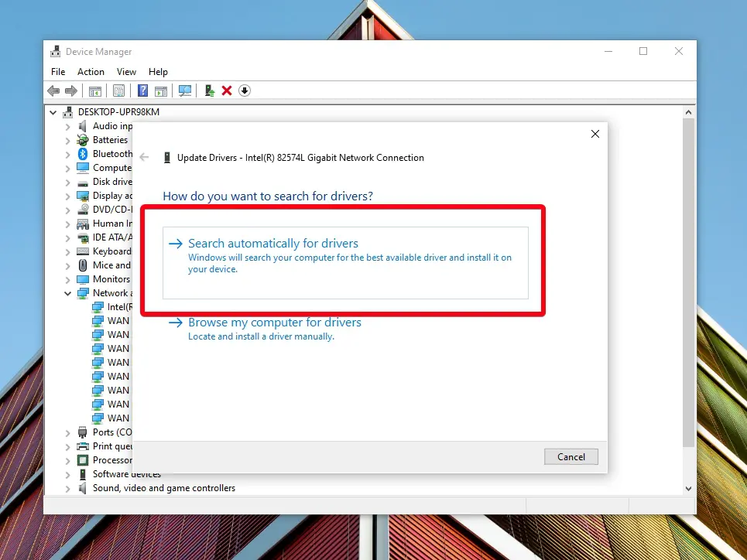Screen dimensions: 747x560
Task: Choose Search automatically for drivers
Action: pyautogui.click(x=345, y=263)
